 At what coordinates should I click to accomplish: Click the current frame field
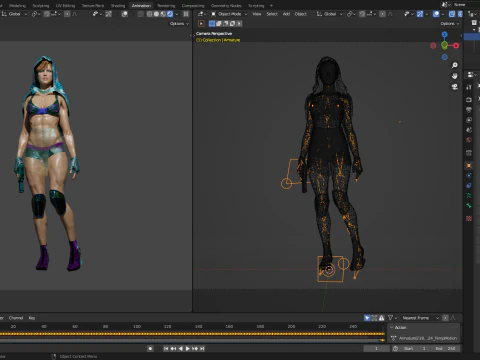376,348
